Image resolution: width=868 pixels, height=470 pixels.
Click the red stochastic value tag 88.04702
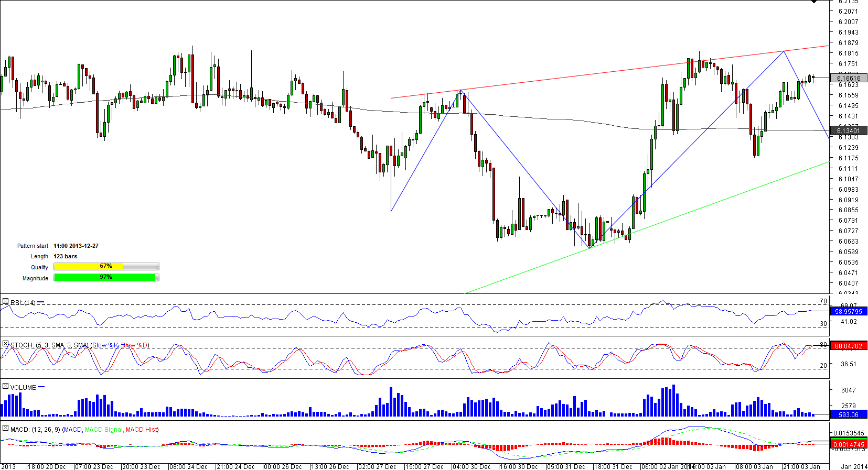point(849,346)
